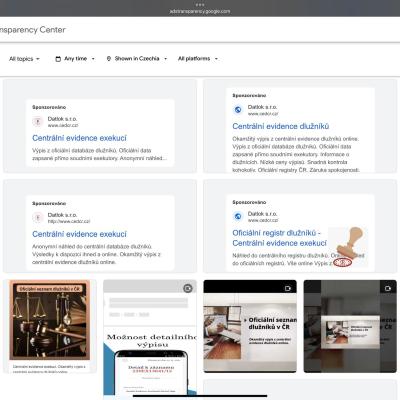This screenshot has height=400, width=400.
Task: Click the globe favicon in Oficiální registr dlužníků ad
Action: (238, 216)
